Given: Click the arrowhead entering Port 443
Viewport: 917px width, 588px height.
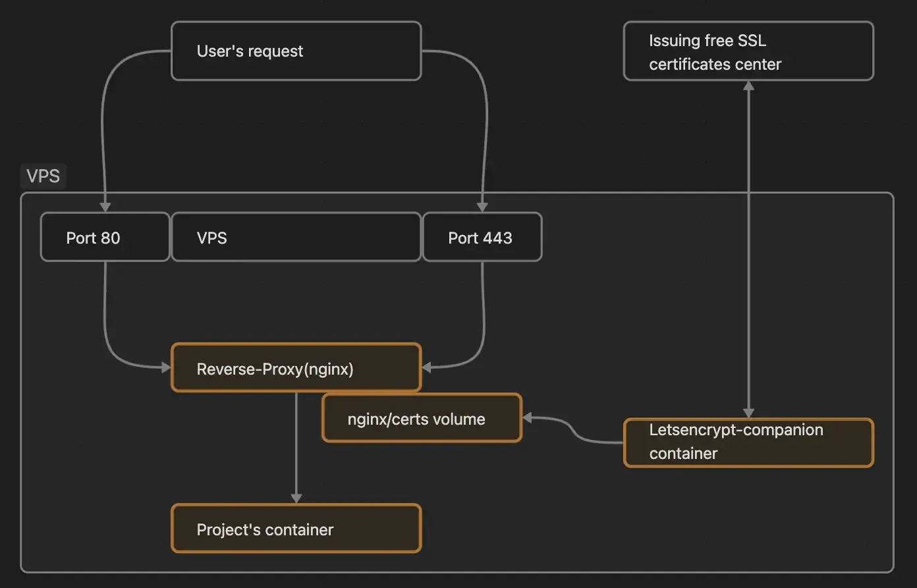Looking at the screenshot, I should pos(482,207).
